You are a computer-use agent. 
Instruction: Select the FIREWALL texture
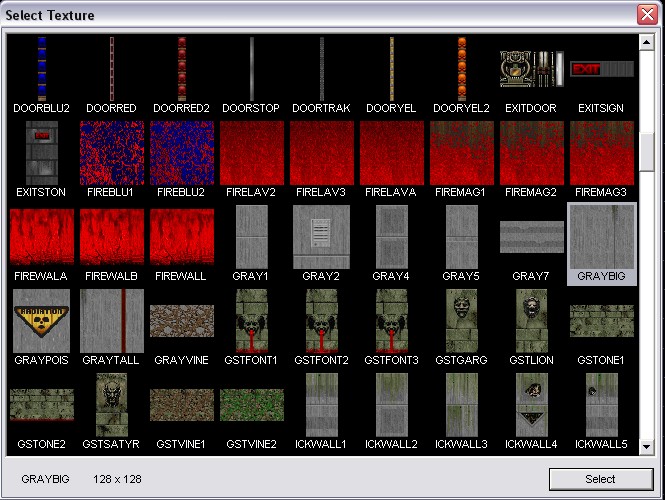click(x=182, y=237)
